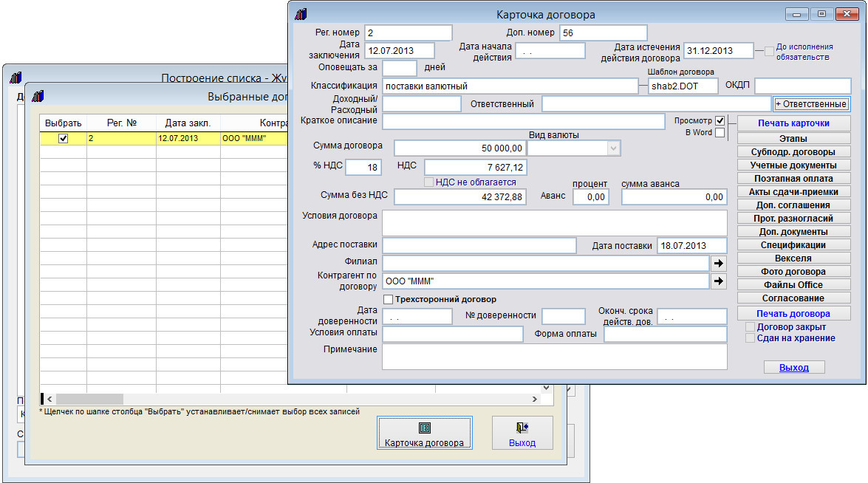The image size is (868, 483).
Task: Click the Выбрать column header
Action: click(x=63, y=123)
